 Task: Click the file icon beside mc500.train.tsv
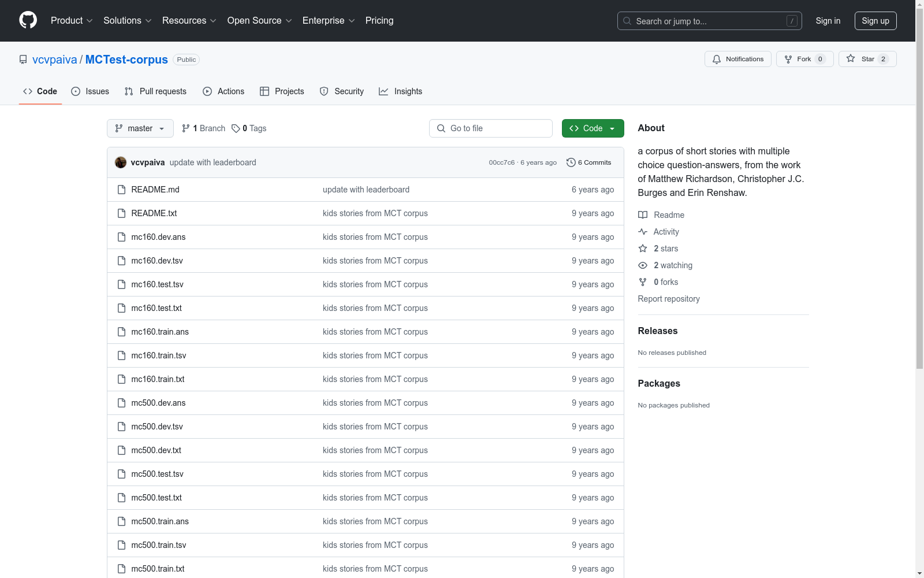pyautogui.click(x=121, y=545)
